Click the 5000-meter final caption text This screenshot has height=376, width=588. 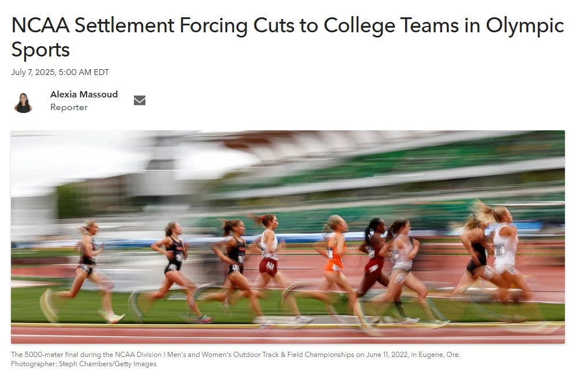[x=235, y=354]
